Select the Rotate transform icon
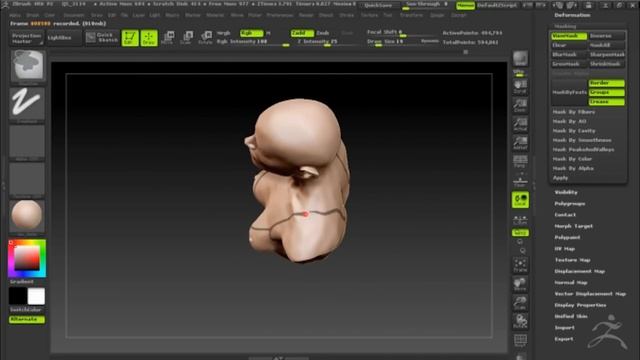 click(205, 38)
